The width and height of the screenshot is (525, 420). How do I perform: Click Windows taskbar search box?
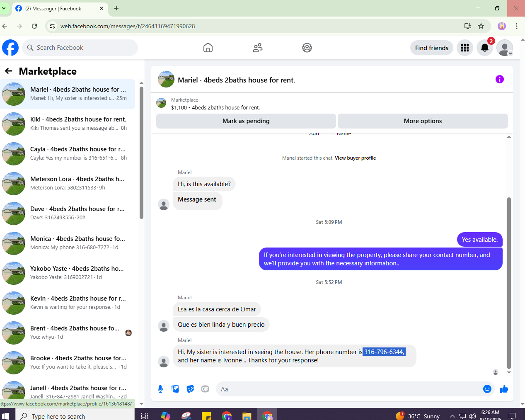[x=75, y=415]
